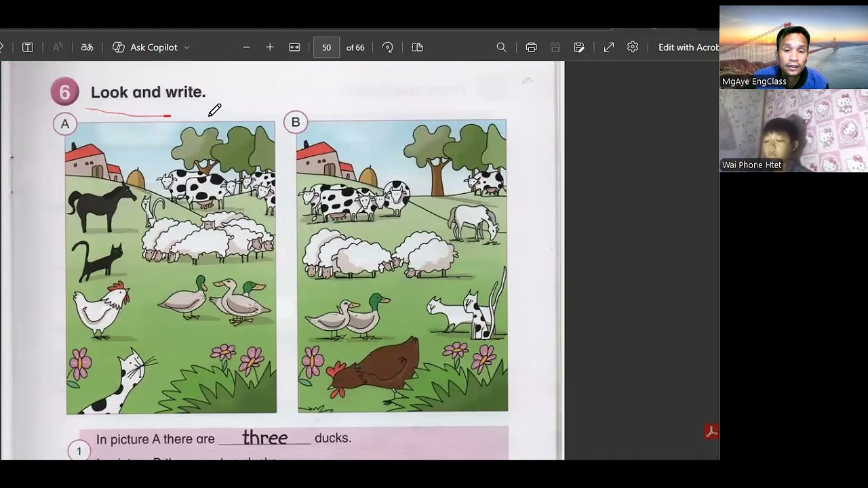Expand the Ask Copilot dropdown chevron
Image resolution: width=868 pixels, height=488 pixels.
tap(186, 47)
